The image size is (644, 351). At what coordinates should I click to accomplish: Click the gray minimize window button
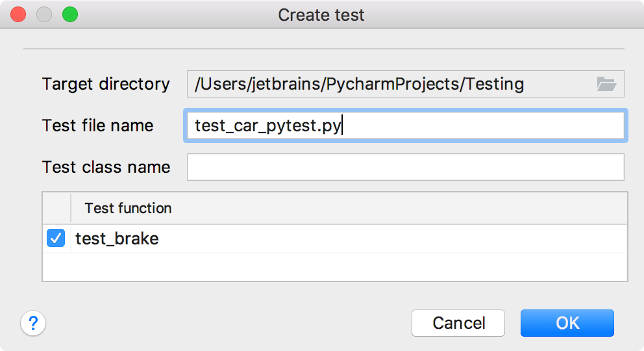(x=44, y=14)
